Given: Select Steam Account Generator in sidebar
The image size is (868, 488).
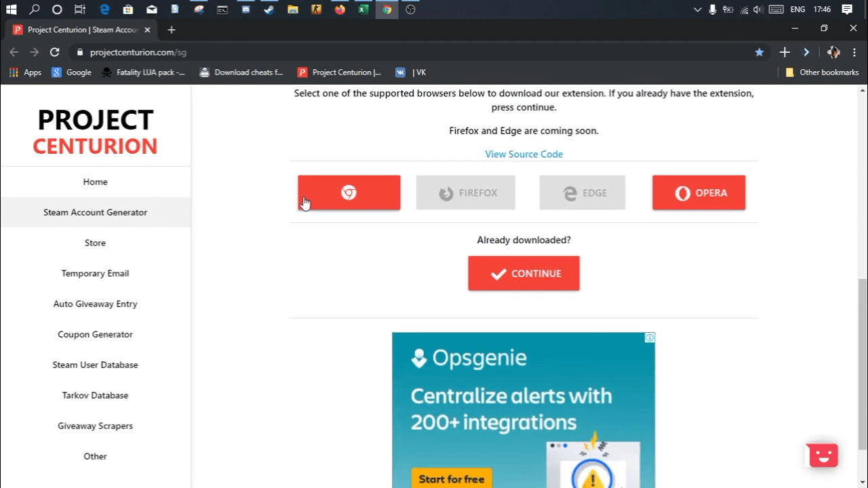Looking at the screenshot, I should (95, 212).
